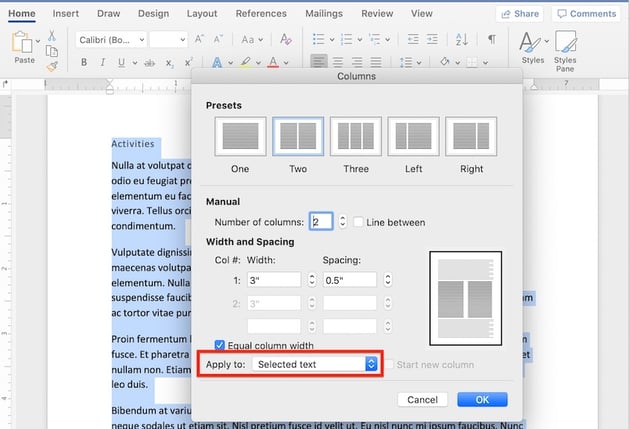
Task: Open the Apply to dropdown
Action: click(x=315, y=364)
